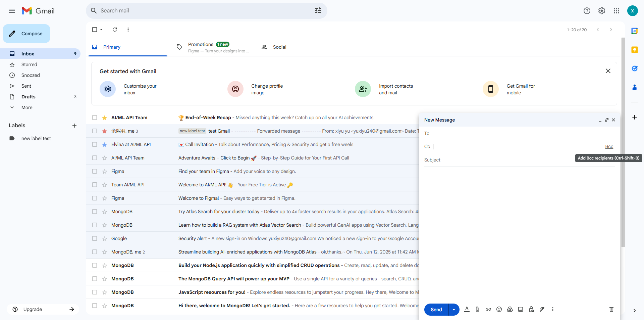Image resolution: width=644 pixels, height=320 pixels.
Task: Open the Google apps grid
Action: (616, 11)
